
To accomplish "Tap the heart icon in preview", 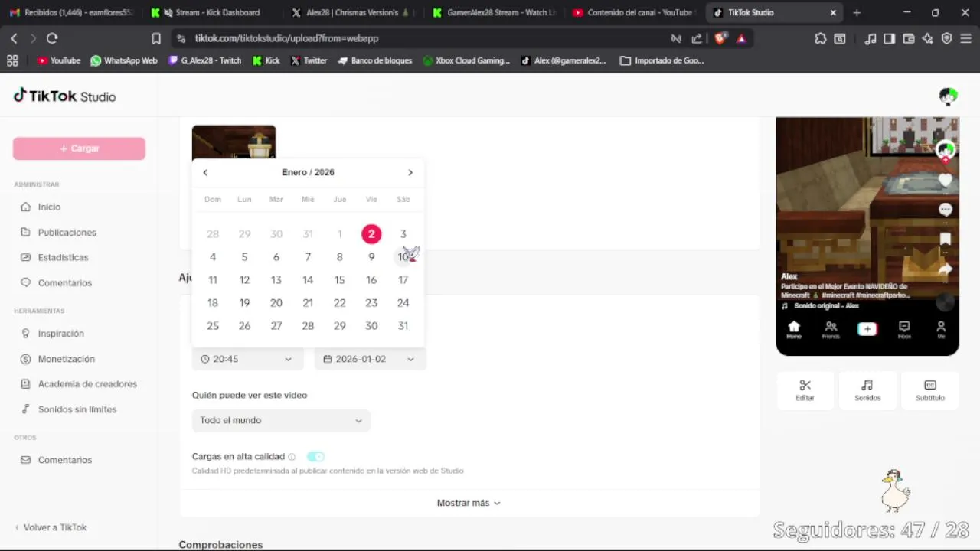I will tap(946, 181).
